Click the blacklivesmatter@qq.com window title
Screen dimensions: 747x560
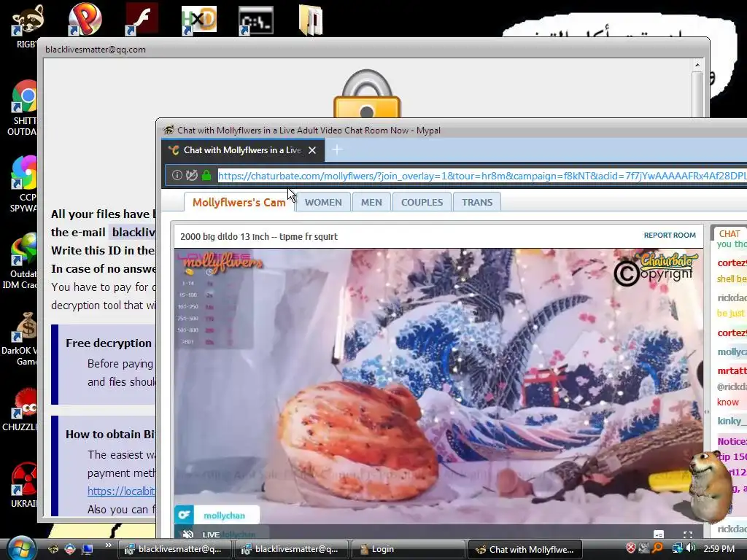[x=96, y=50]
